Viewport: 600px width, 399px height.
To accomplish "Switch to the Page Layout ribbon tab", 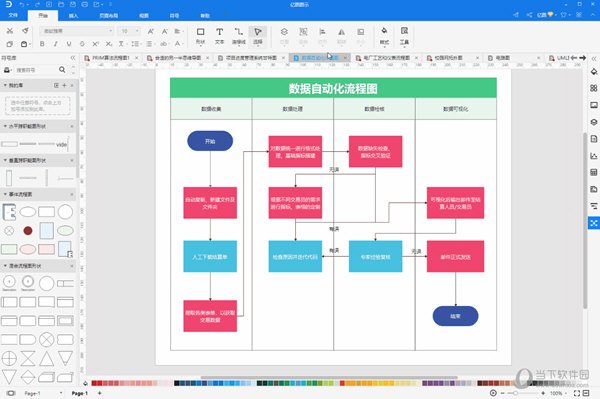I will (109, 15).
